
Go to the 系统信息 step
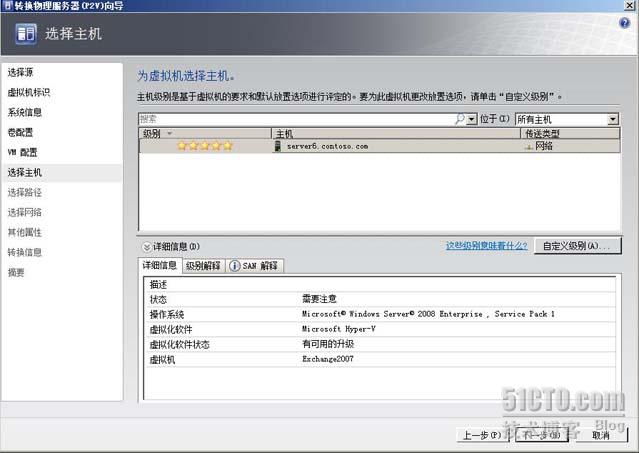coord(24,112)
